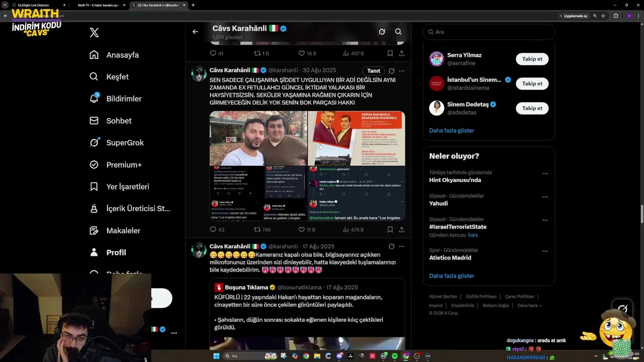This screenshot has width=644, height=362.
Task: Open Makaleler in the sidebar
Action: coord(115,231)
